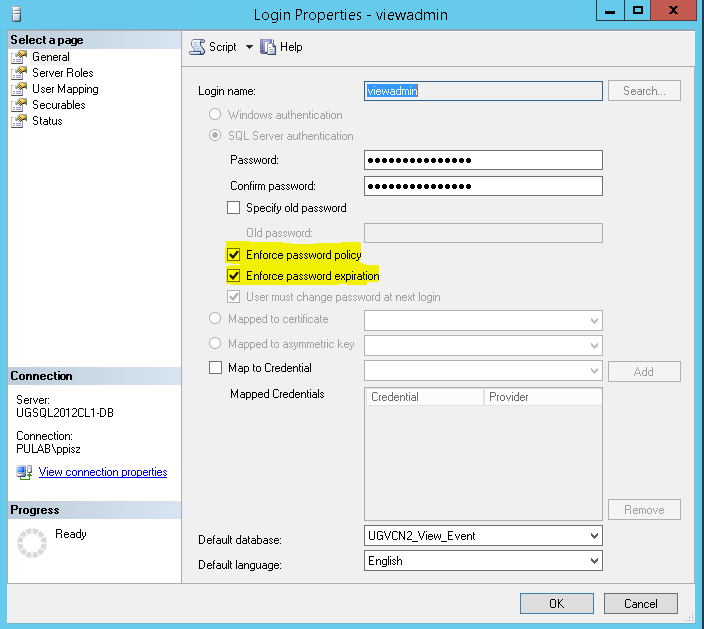This screenshot has width=704, height=629.
Task: Click the connection properties computer icon
Action: 24,472
